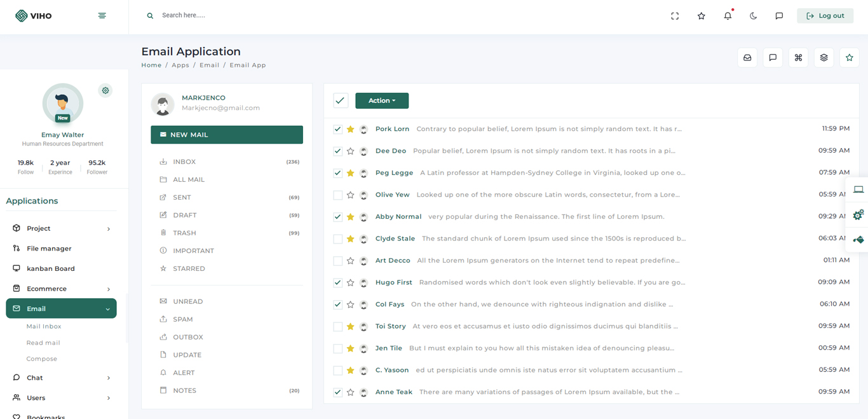Uncheck the Pork Lorn email checkbox
The height and width of the screenshot is (419, 868).
click(x=338, y=129)
